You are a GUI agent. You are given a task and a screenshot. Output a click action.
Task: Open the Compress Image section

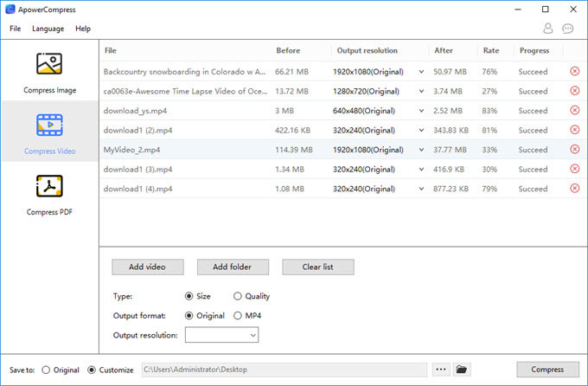[x=49, y=73]
